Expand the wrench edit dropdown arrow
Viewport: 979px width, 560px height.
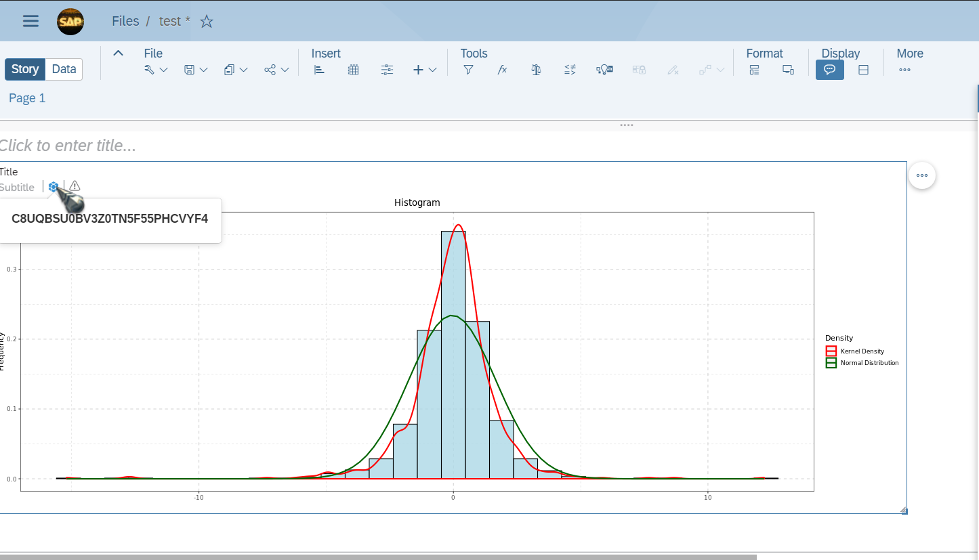(x=163, y=70)
